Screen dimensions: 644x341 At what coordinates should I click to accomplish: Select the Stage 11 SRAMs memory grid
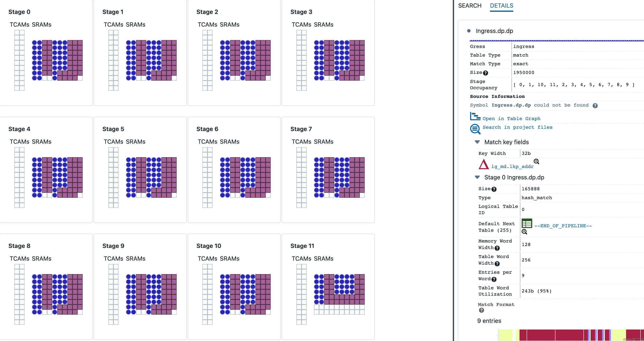point(339,294)
